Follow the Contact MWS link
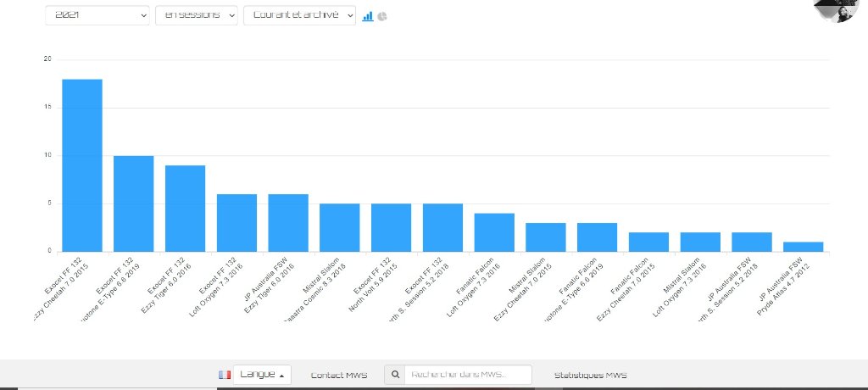868x390 pixels. click(x=339, y=376)
